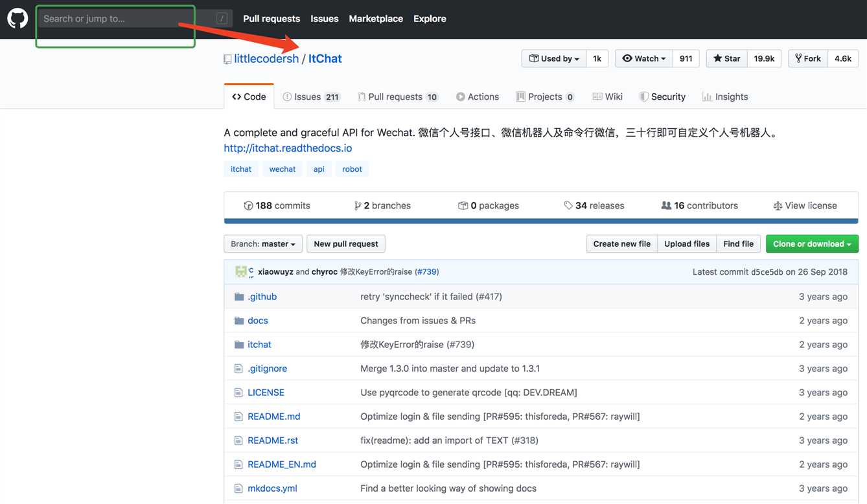Click the Find file button
Image resolution: width=867 pixels, height=504 pixels.
pos(739,244)
